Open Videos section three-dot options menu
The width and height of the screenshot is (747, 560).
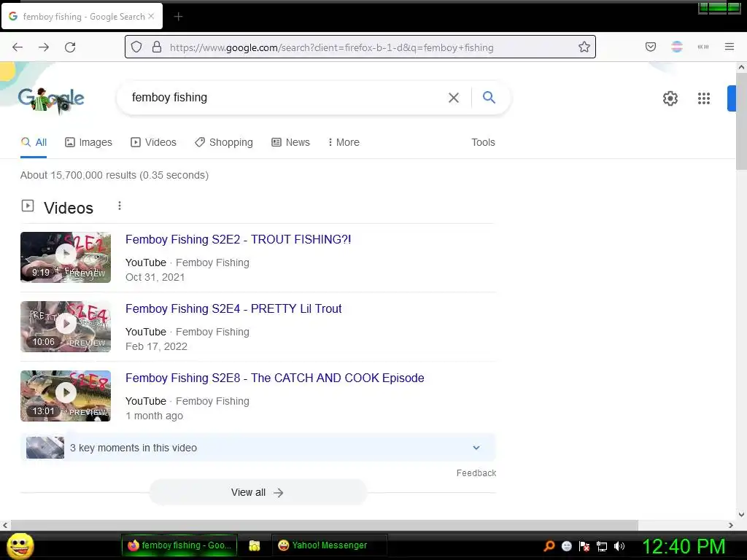pos(120,206)
